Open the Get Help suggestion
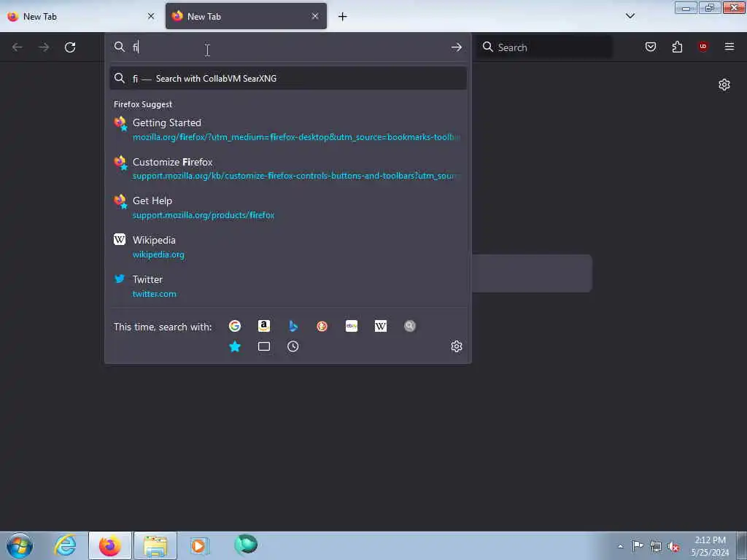 point(287,208)
